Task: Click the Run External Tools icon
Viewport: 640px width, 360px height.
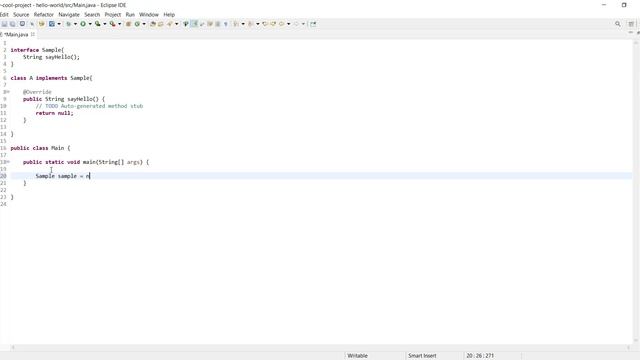Action: [112, 24]
